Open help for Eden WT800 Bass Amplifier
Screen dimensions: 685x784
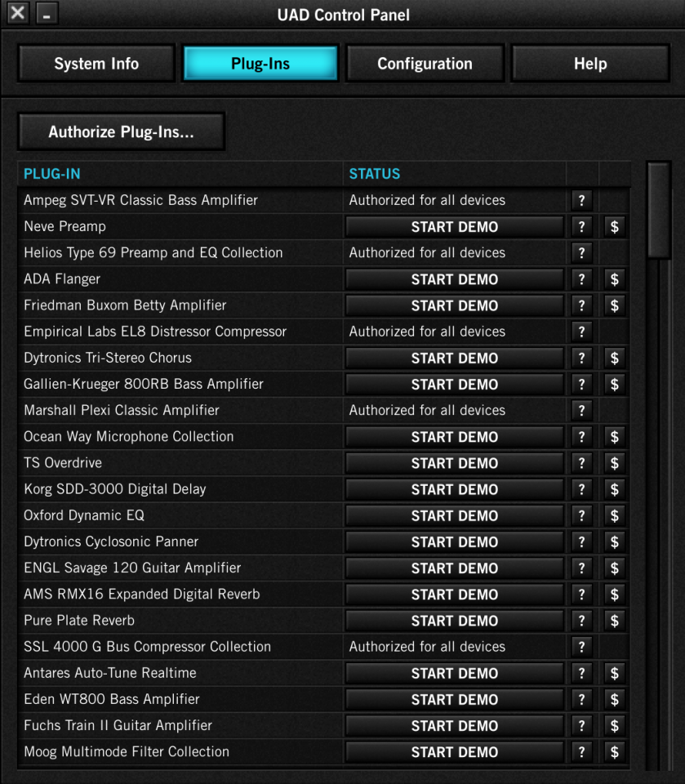pos(581,700)
